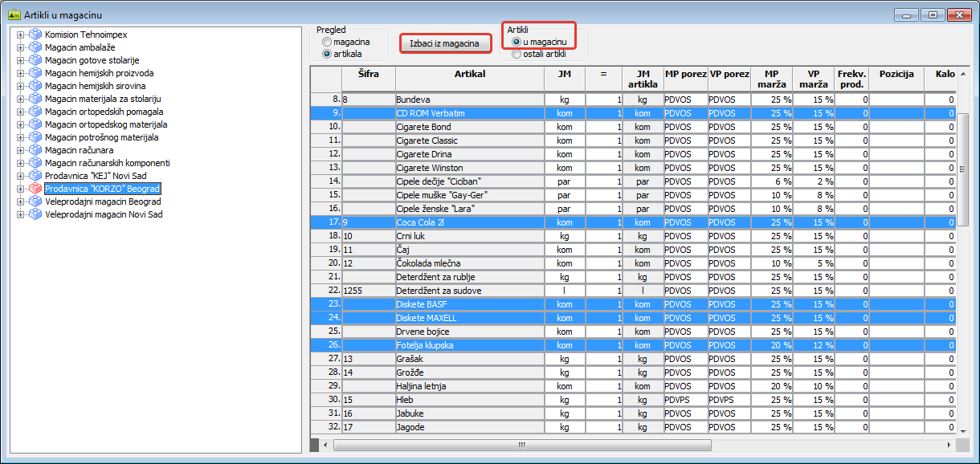Expand the Magacin ortopedskih pomagala node
980x464 pixels.
coord(20,112)
